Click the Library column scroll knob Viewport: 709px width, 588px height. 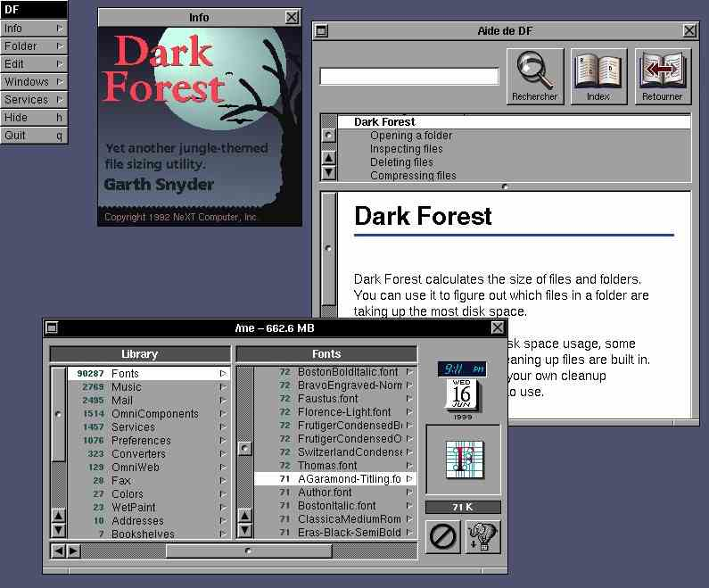point(58,414)
